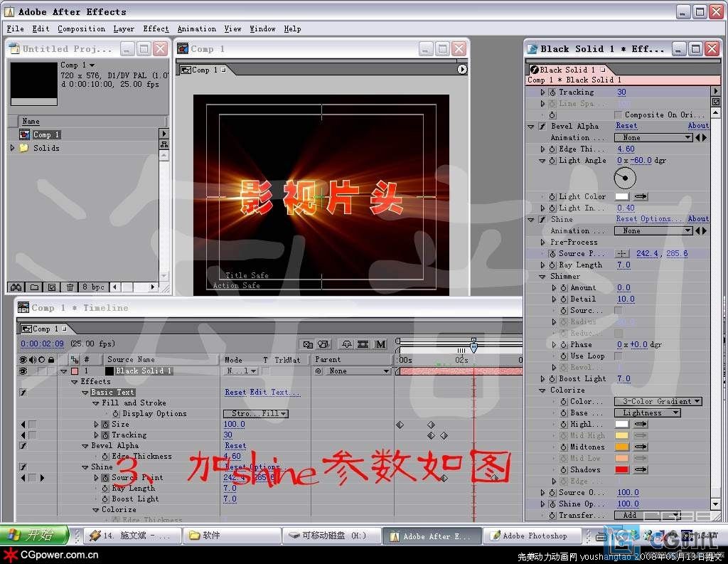
Task: Hide Black Solid 1 layer with eye icon
Action: pyautogui.click(x=23, y=371)
